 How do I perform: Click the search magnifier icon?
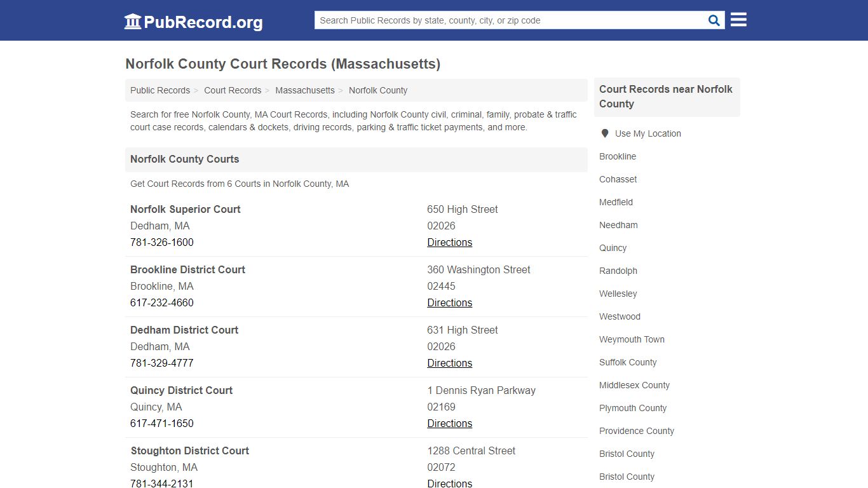click(x=714, y=20)
